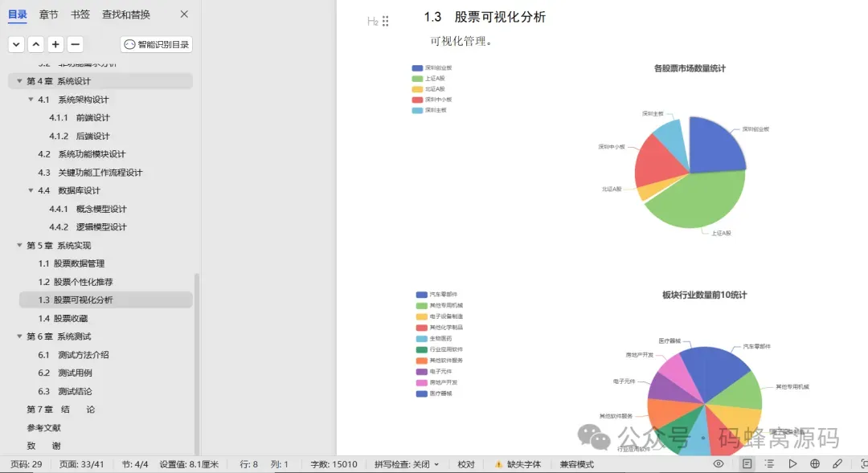Click 页面: 33/41 in status bar

81,465
